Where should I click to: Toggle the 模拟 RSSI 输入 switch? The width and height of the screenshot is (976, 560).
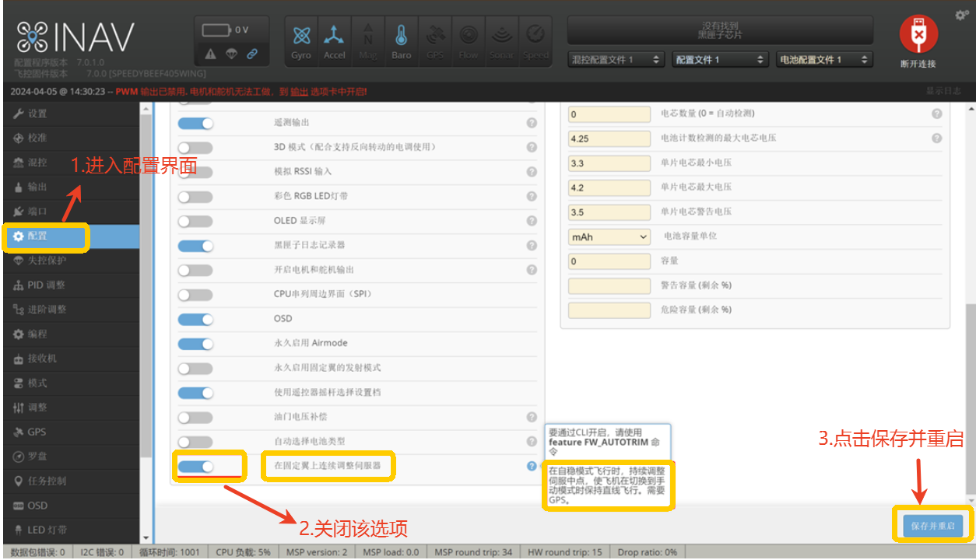pyautogui.click(x=195, y=172)
